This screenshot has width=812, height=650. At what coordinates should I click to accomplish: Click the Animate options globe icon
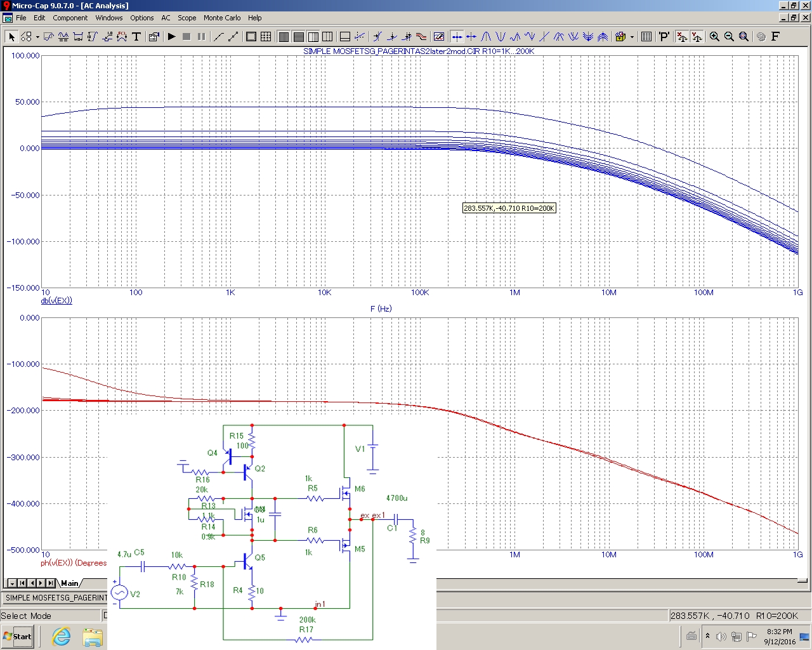(761, 37)
